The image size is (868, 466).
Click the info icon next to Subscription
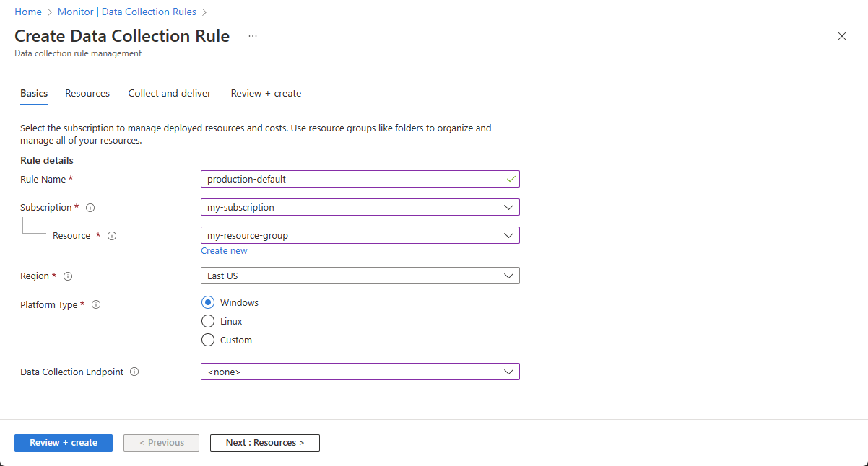pos(90,208)
